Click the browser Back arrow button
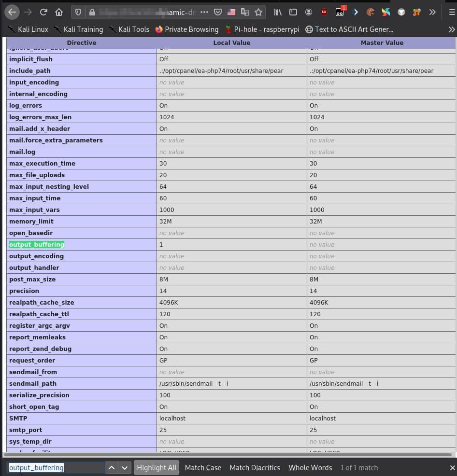The width and height of the screenshot is (457, 476). (12, 12)
